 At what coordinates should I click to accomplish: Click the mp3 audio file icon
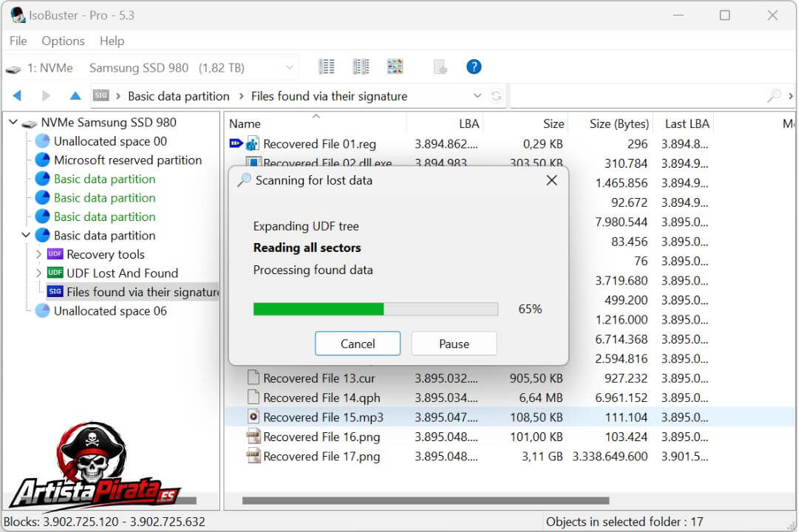click(x=253, y=417)
